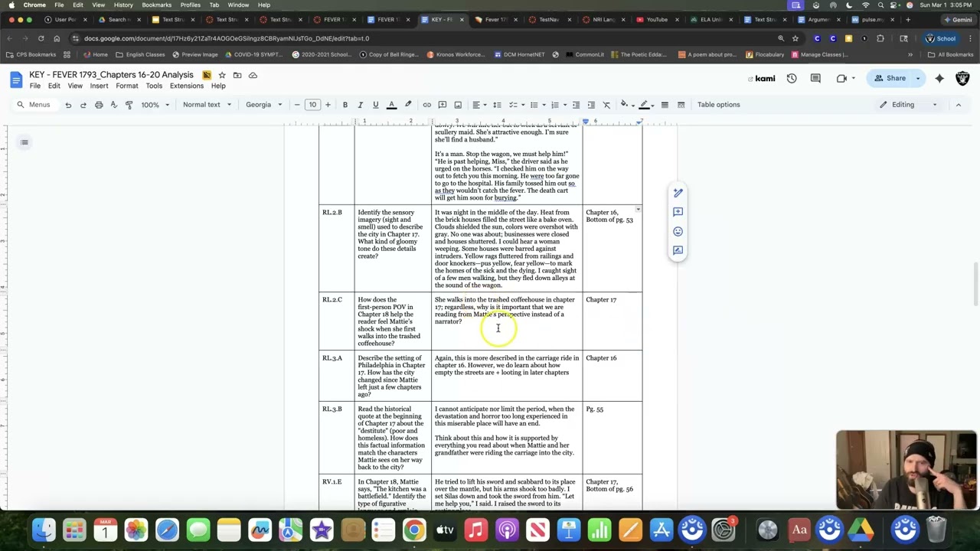
Task: Insert a link using the link icon
Action: point(427,105)
